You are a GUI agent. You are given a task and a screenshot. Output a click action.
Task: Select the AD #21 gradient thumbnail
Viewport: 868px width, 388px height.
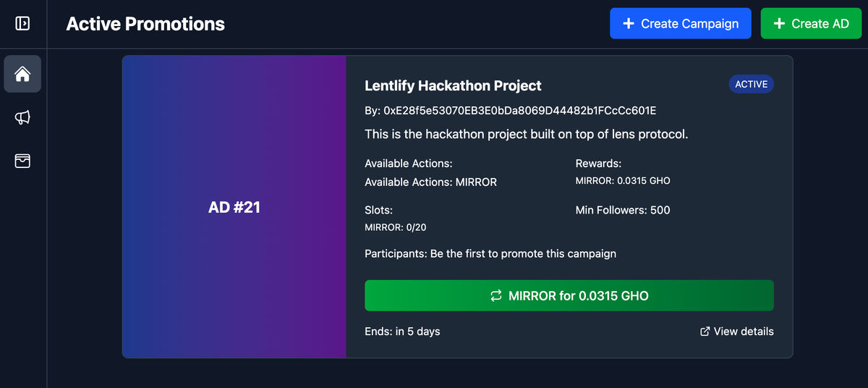[x=234, y=207]
